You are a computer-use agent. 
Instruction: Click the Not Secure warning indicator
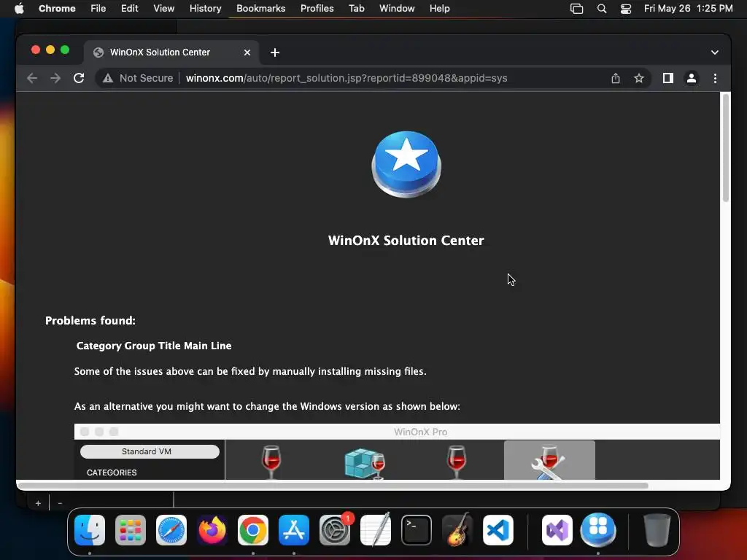coord(138,78)
